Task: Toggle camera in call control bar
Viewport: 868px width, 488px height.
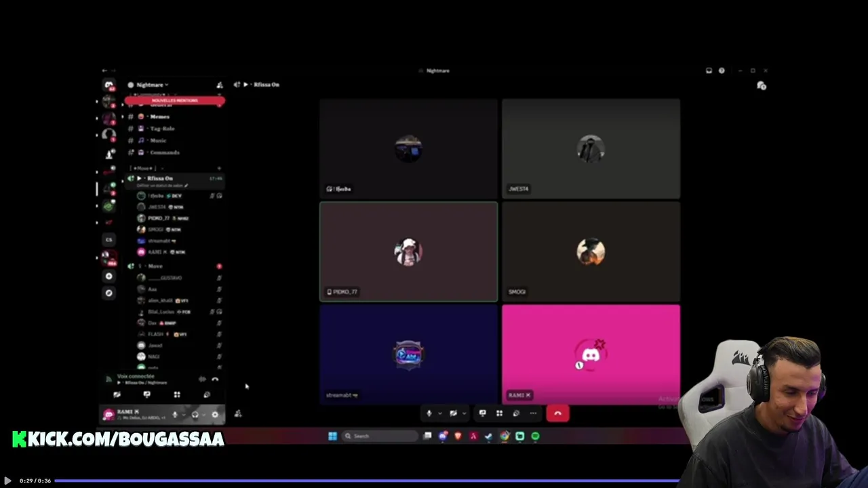Action: [453, 413]
